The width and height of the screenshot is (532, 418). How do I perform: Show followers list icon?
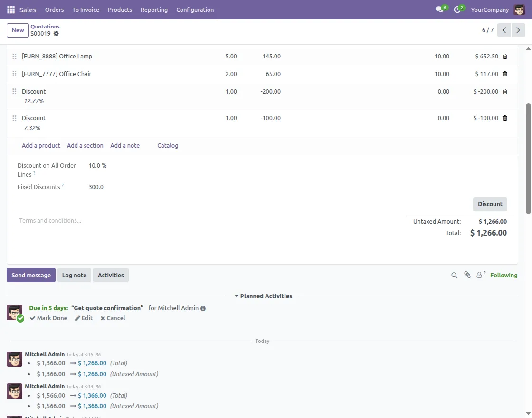pos(480,275)
